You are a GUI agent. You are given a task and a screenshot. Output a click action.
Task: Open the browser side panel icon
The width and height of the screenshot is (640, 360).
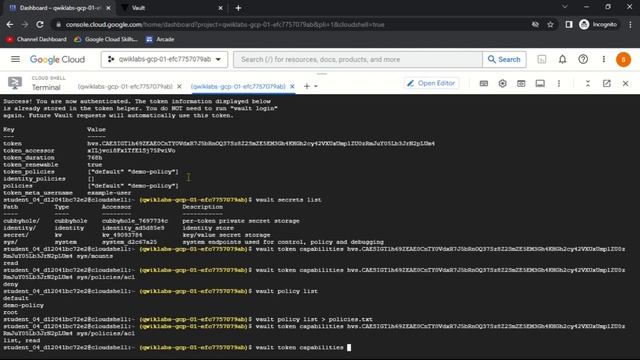click(x=569, y=24)
